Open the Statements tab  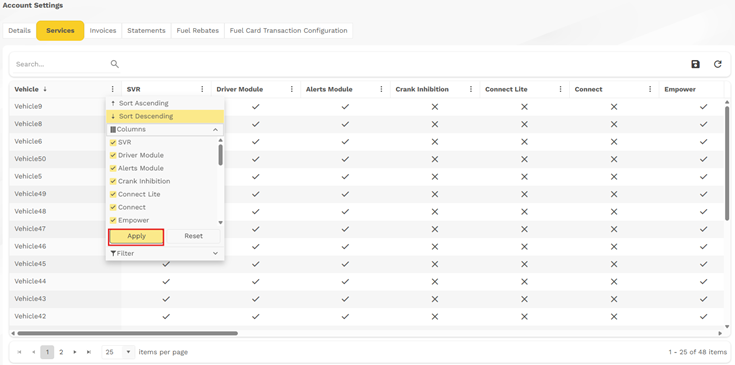point(146,30)
